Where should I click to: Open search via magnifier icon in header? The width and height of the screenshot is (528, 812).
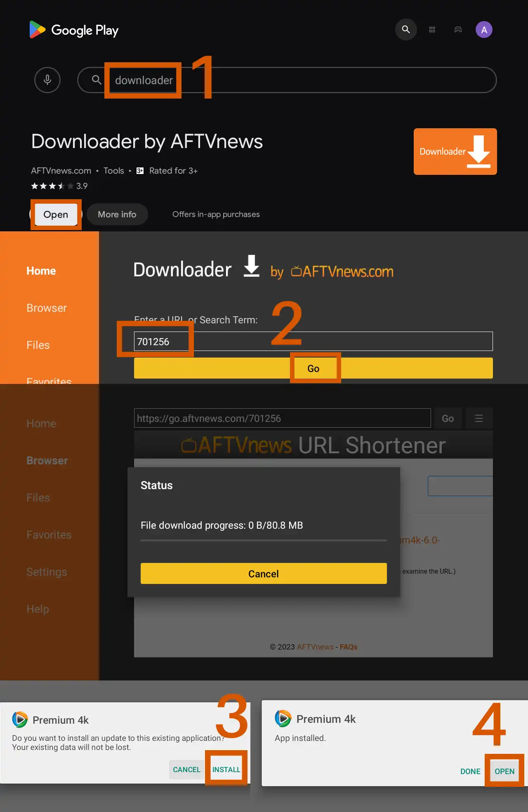406,30
